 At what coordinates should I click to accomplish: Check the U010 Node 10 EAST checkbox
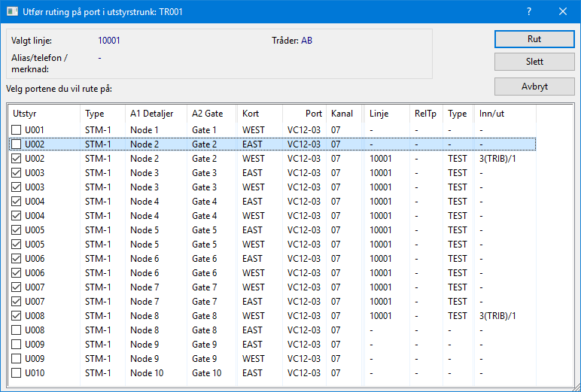(17, 373)
